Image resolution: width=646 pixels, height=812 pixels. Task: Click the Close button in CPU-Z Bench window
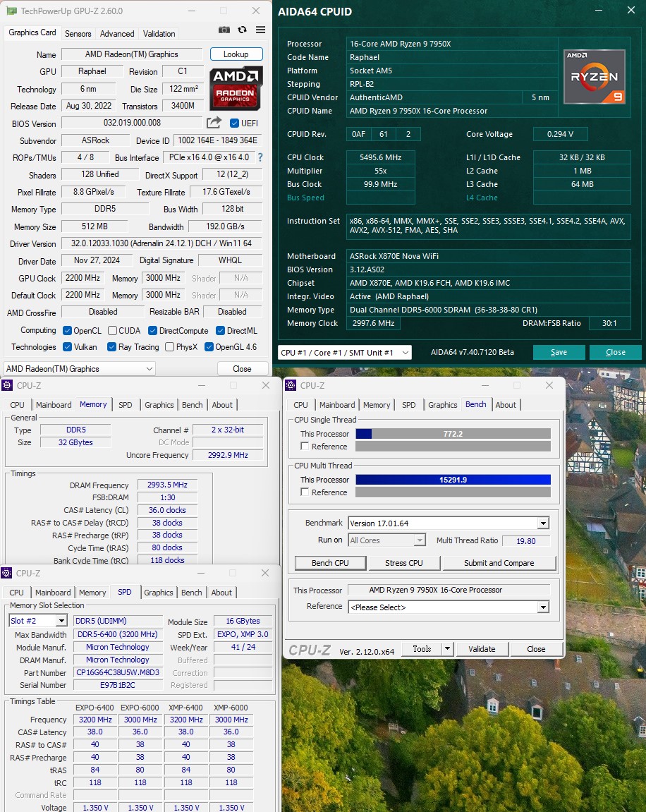(x=536, y=649)
